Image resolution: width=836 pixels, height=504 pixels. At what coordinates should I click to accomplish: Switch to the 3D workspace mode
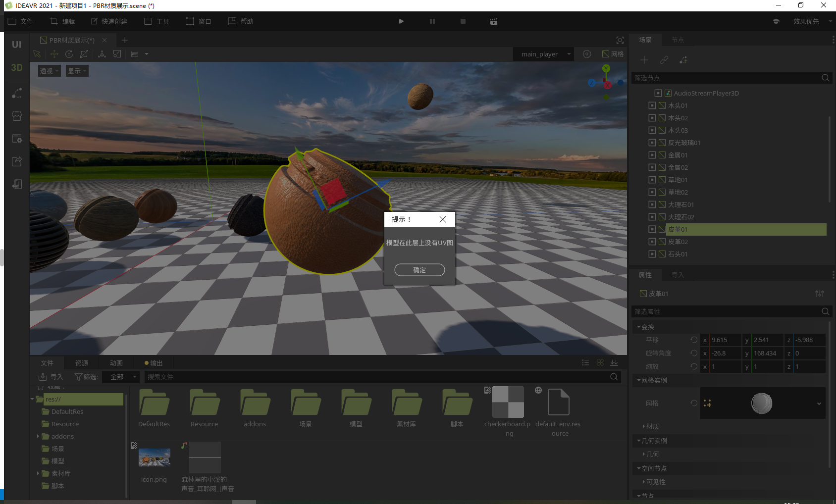[17, 67]
